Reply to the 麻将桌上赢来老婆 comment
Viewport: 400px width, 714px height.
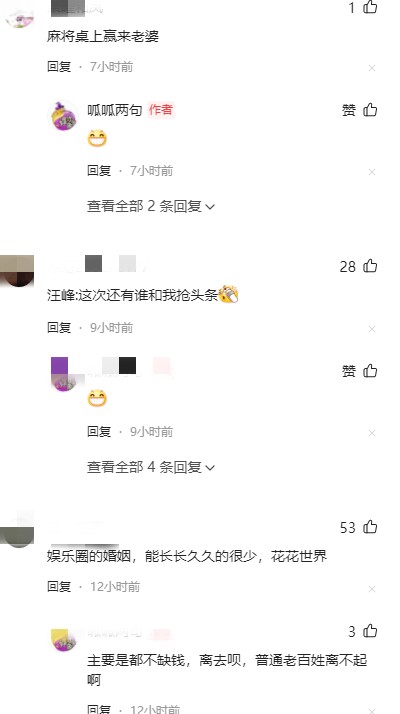pos(59,67)
